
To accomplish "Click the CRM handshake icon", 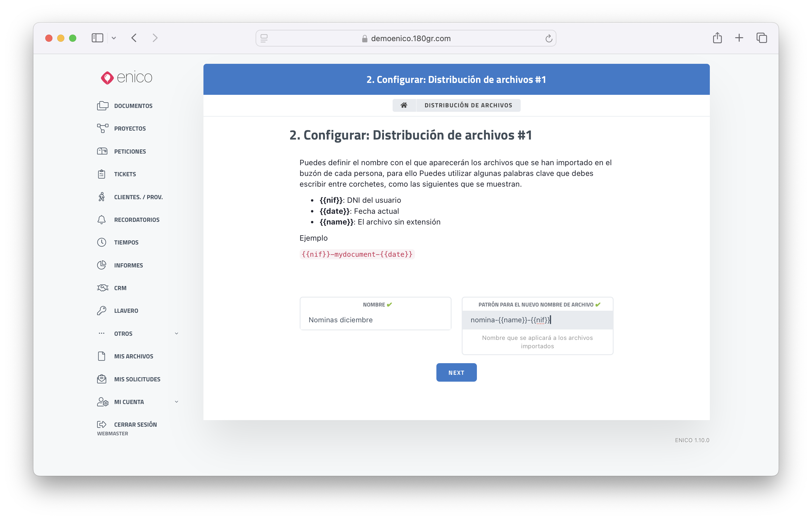I will (102, 288).
